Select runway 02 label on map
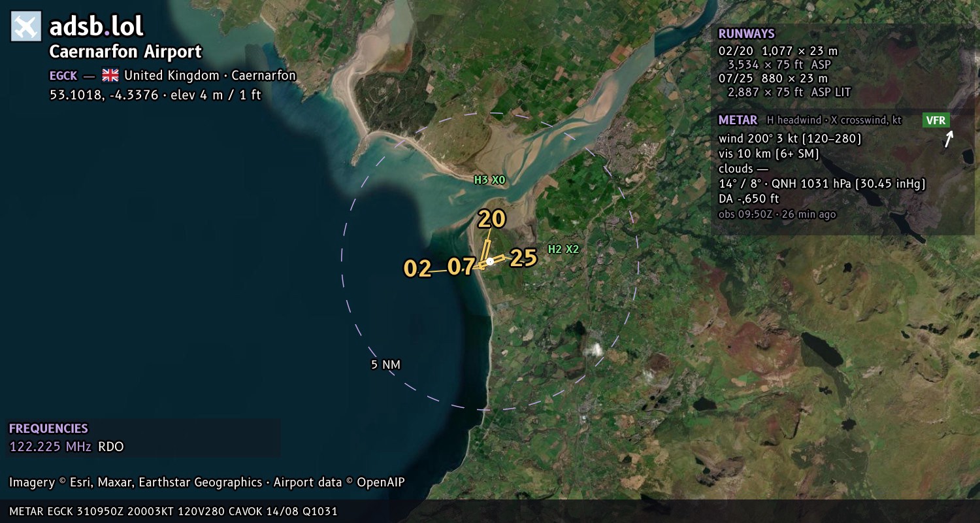Image resolution: width=980 pixels, height=523 pixels. coord(417,268)
